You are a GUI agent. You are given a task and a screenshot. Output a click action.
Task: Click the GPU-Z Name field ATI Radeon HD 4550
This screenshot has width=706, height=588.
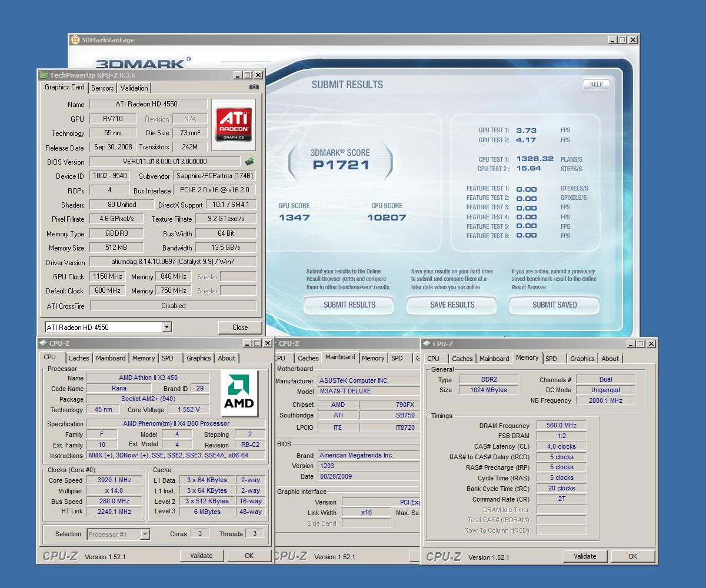click(x=148, y=104)
